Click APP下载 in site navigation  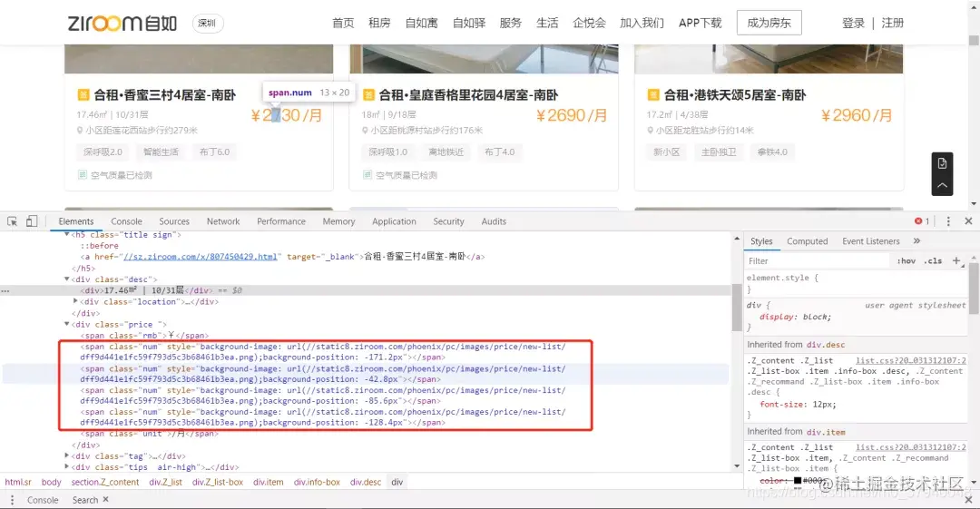click(x=700, y=24)
